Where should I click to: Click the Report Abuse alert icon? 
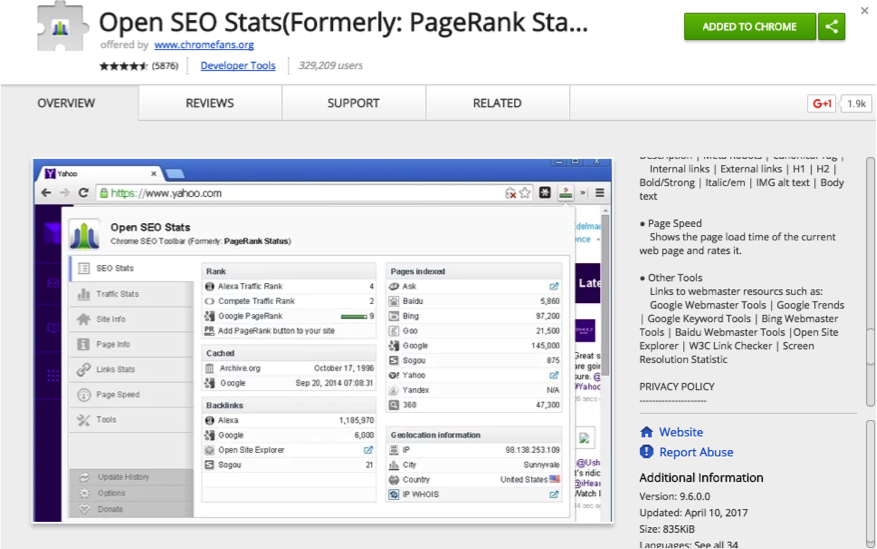point(646,451)
